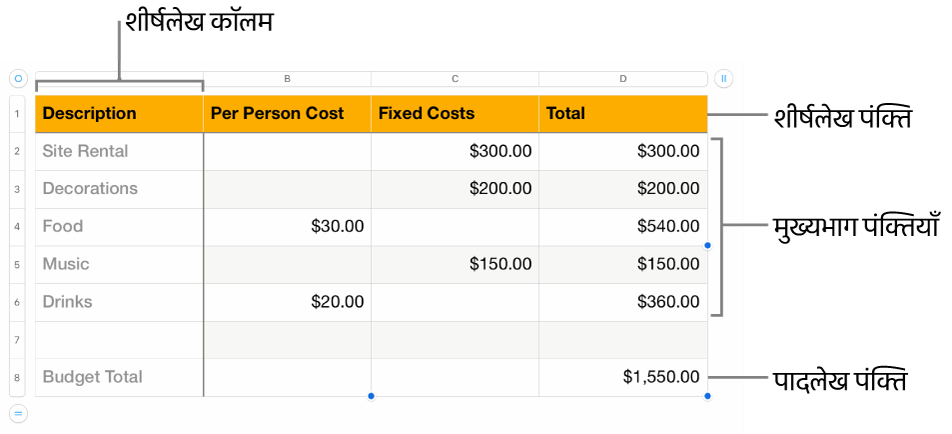The image size is (952, 434).
Task: Click the blue handle at bottom-right corner
Action: (708, 397)
